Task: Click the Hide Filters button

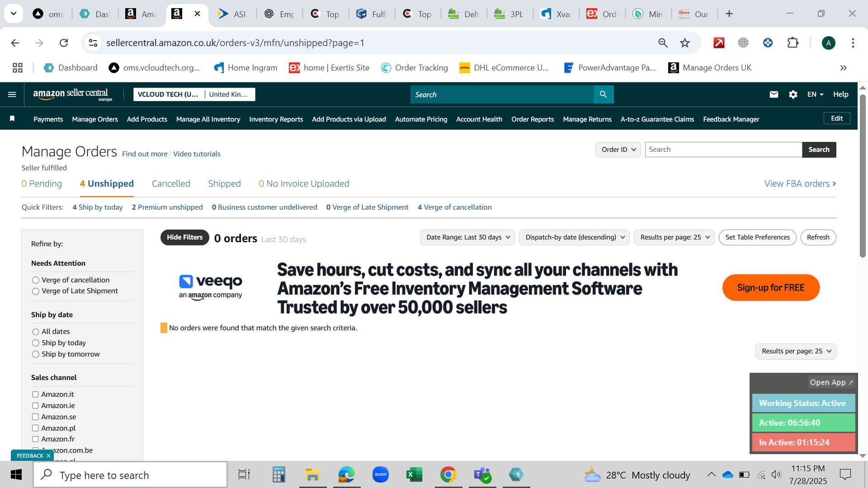Action: point(185,237)
